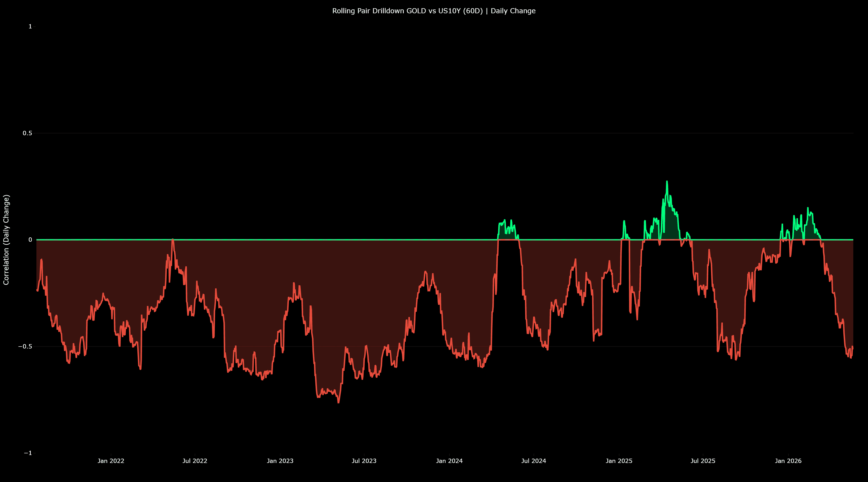Click the 'Jan 2025' x-axis label
The height and width of the screenshot is (482, 868).
619,461
